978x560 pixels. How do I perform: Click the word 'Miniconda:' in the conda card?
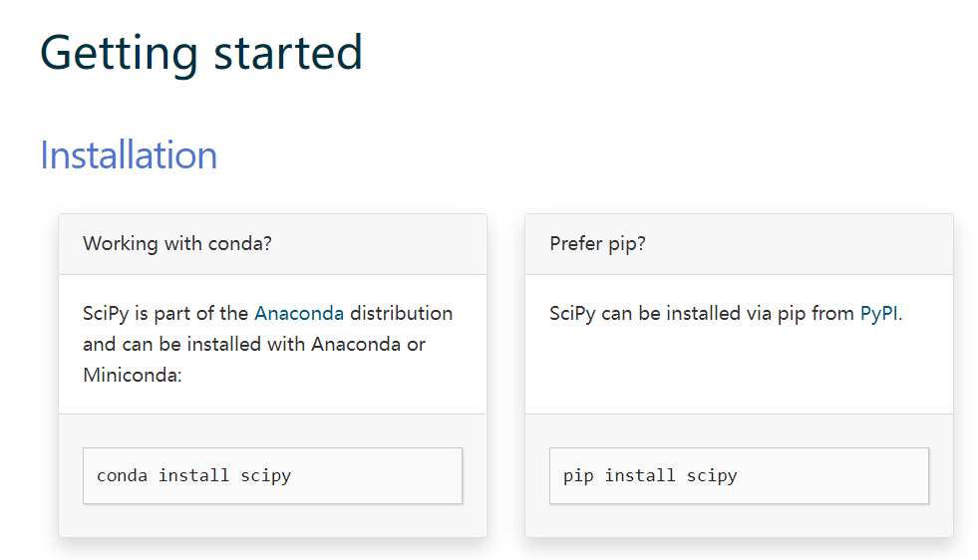[x=133, y=375]
